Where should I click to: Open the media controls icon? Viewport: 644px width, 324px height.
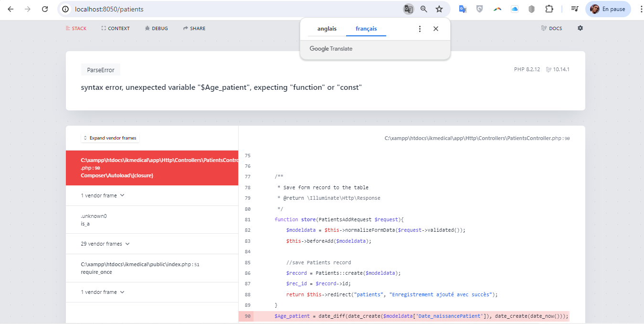[x=575, y=9]
